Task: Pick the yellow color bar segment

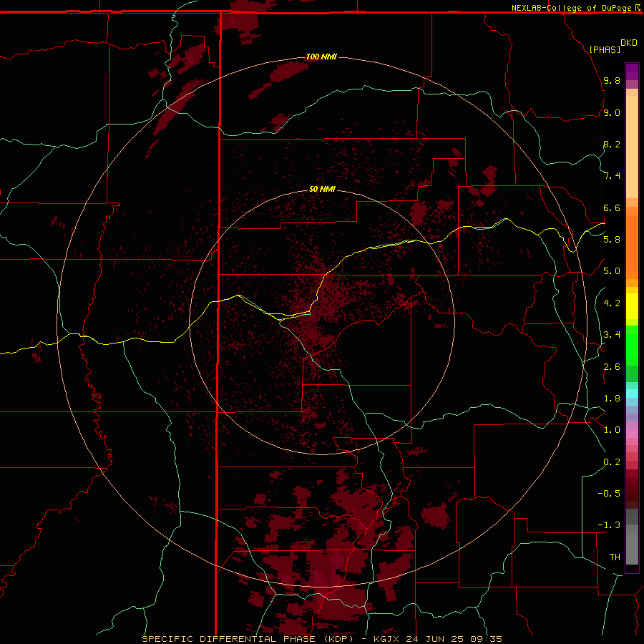Action: 632,306
